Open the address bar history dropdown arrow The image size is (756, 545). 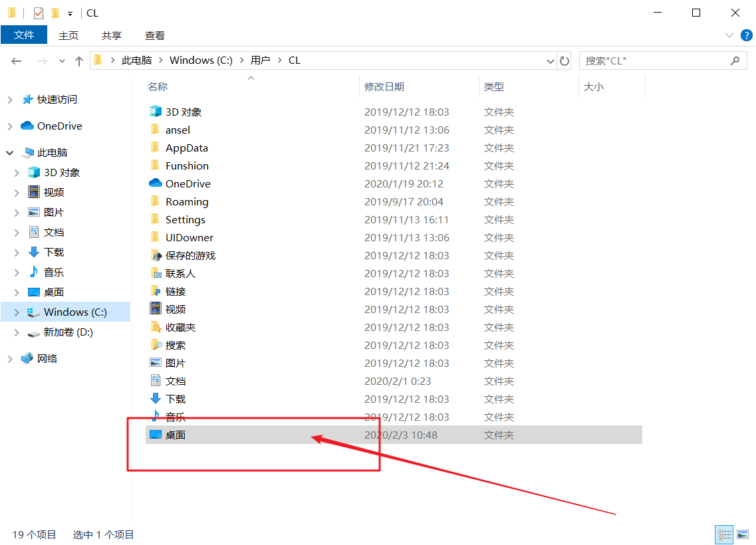click(550, 60)
